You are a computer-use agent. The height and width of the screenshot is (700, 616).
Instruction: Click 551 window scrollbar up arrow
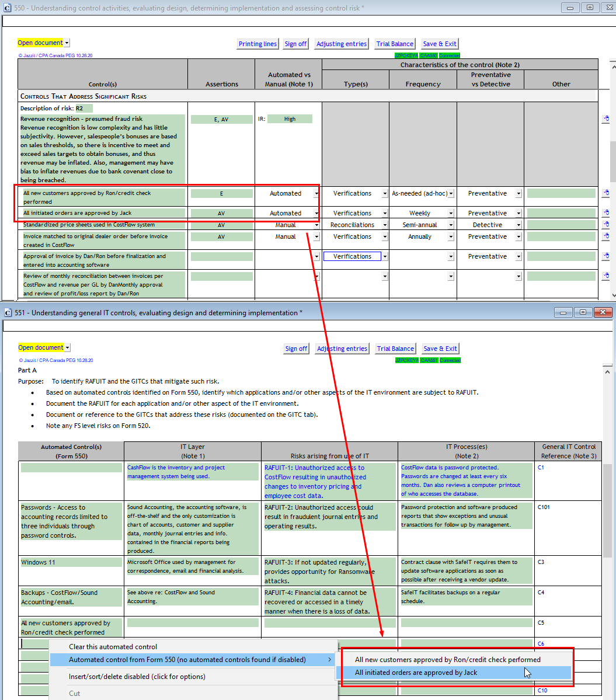pyautogui.click(x=607, y=371)
